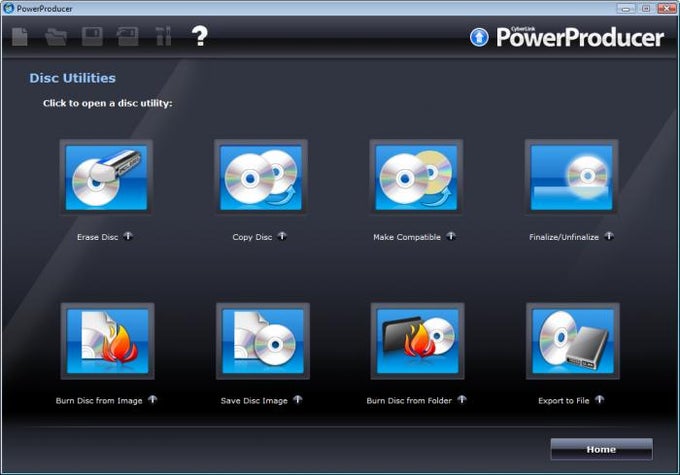Click the Save Project floppy icon
680x475 pixels.
(x=92, y=36)
